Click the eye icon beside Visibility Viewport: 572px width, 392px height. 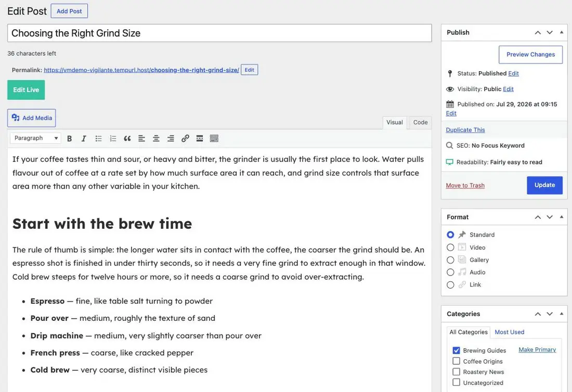(450, 89)
